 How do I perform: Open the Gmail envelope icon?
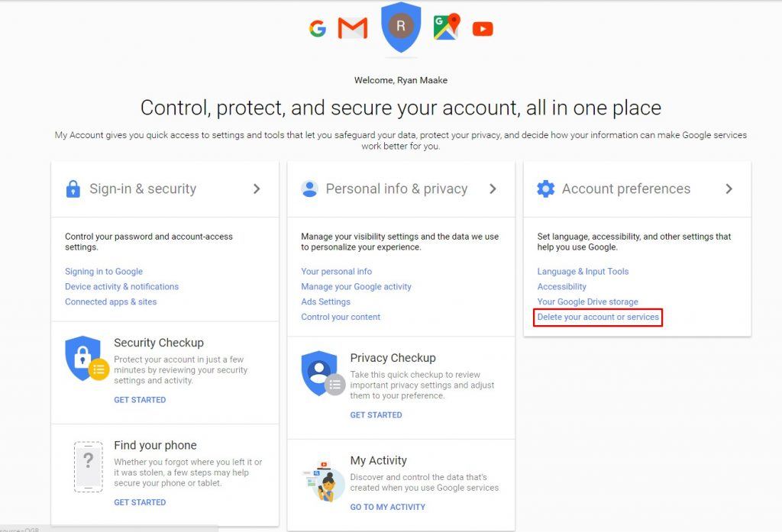click(353, 28)
